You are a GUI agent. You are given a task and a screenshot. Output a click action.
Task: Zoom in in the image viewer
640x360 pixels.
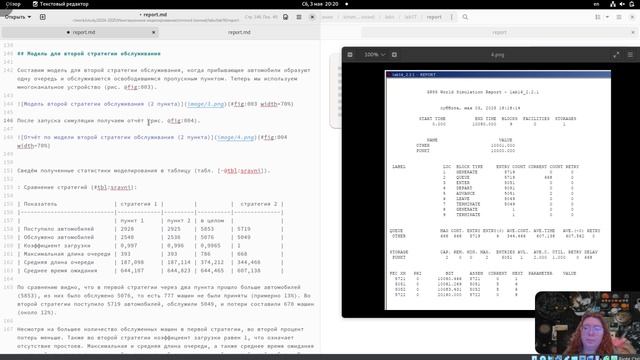point(394,55)
